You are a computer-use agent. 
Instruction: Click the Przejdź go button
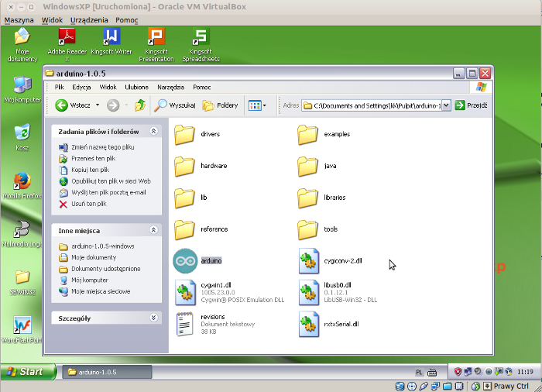pos(471,105)
